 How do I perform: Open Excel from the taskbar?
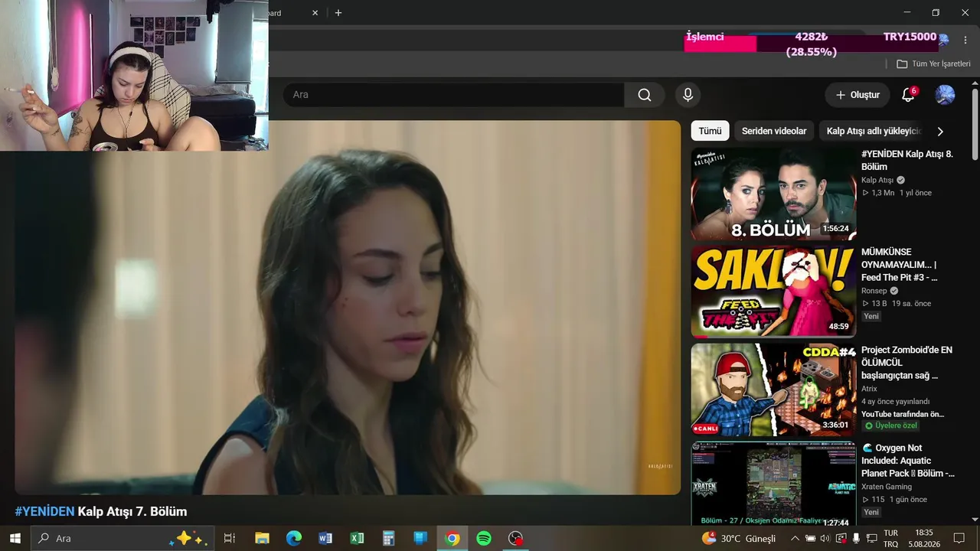(357, 538)
